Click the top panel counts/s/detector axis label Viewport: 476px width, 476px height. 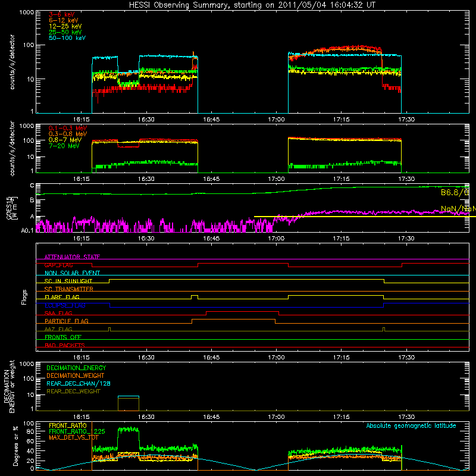[12, 62]
